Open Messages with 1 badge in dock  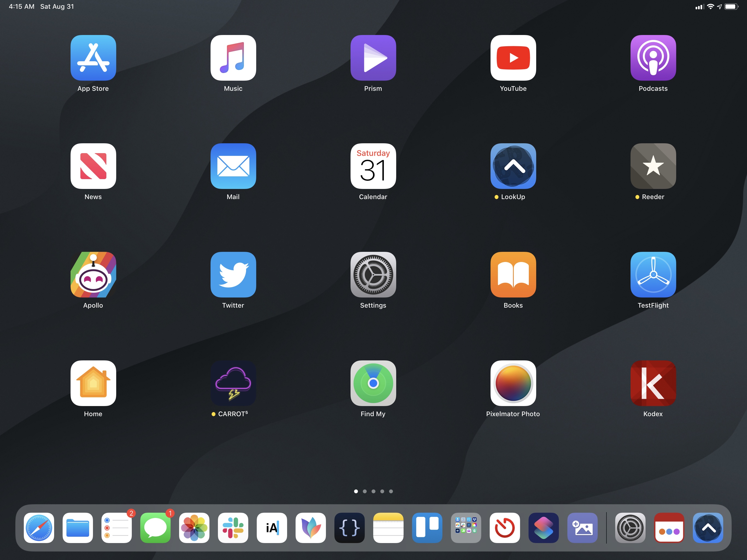155,528
